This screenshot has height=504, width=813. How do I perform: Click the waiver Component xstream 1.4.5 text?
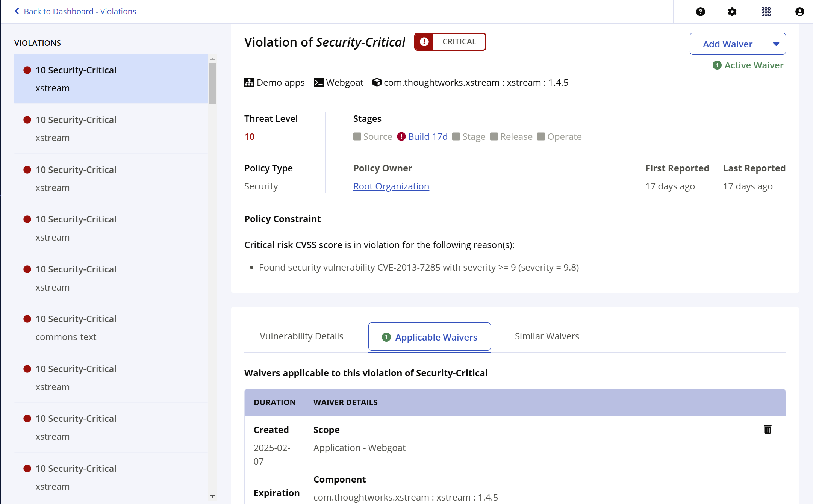click(x=406, y=497)
